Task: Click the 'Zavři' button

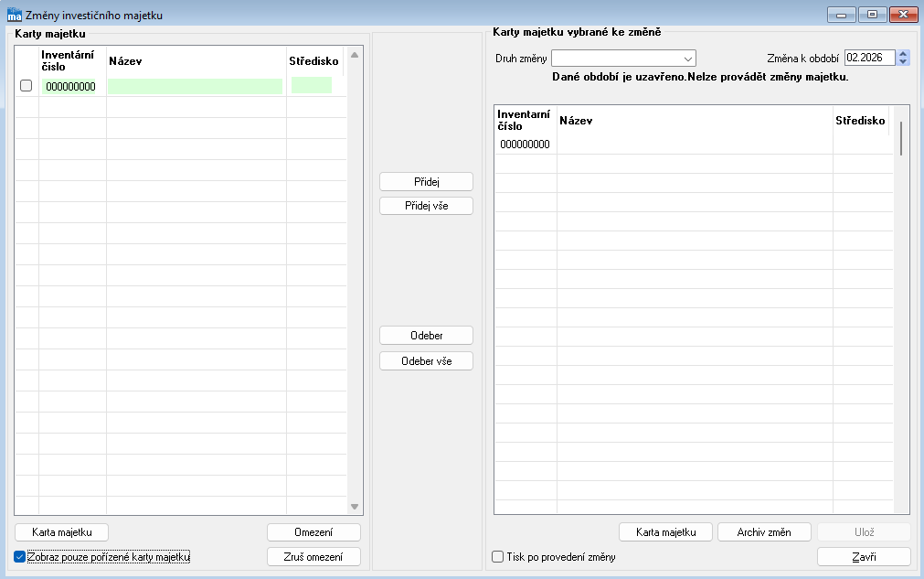Action: [864, 557]
